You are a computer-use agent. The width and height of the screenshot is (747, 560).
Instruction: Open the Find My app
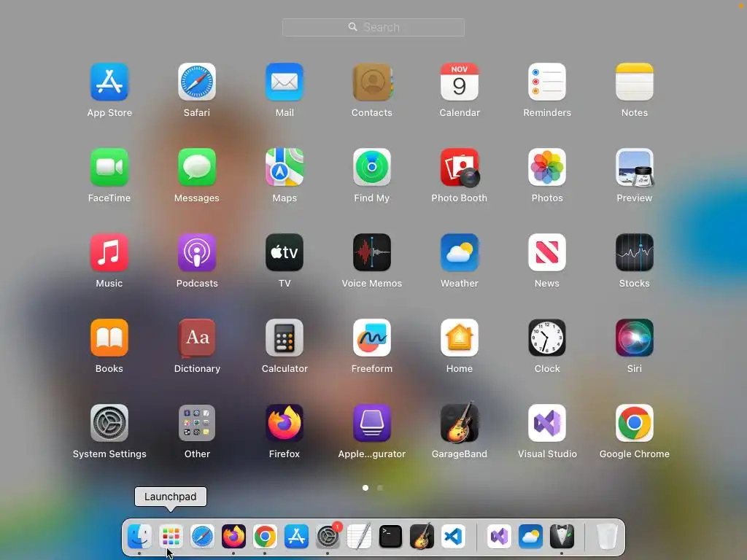point(372,167)
